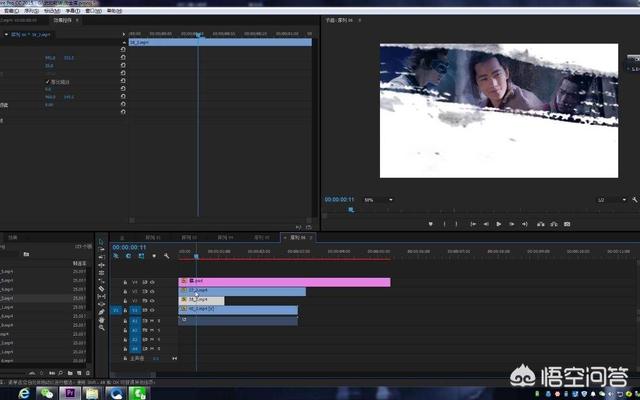The image size is (640, 400).
Task: Select the Selection tool in tools panel
Action: pyautogui.click(x=101, y=242)
